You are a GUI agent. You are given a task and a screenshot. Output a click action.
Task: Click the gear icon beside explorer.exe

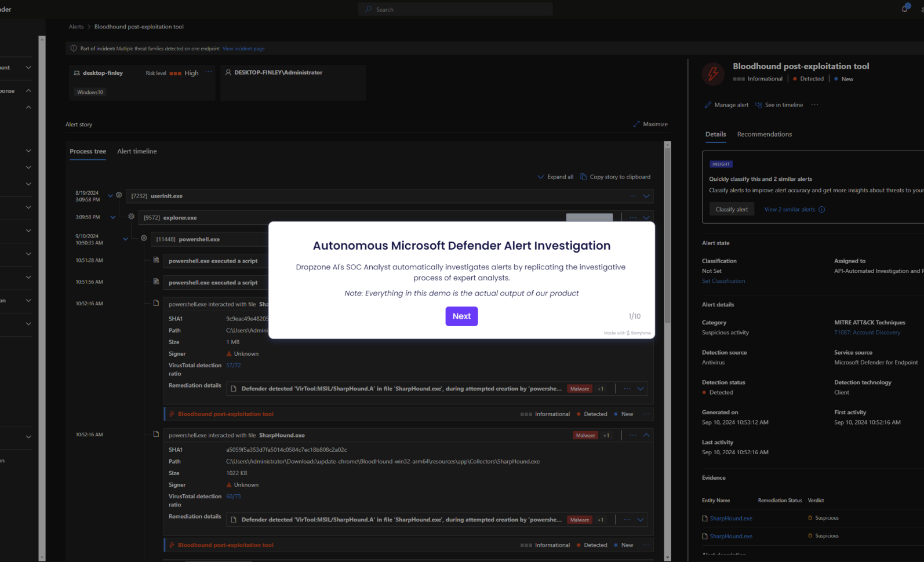tap(132, 217)
